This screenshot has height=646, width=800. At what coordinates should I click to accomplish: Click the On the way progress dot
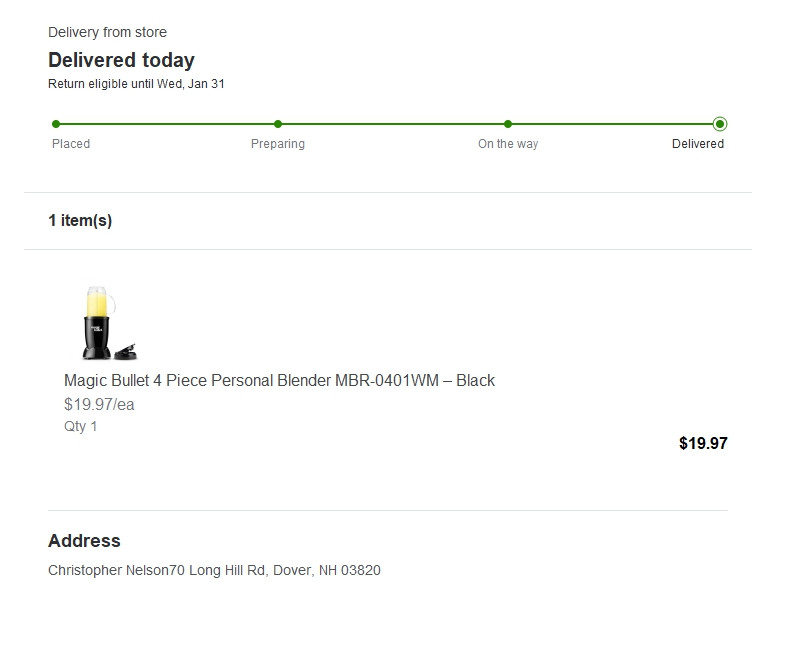point(508,124)
